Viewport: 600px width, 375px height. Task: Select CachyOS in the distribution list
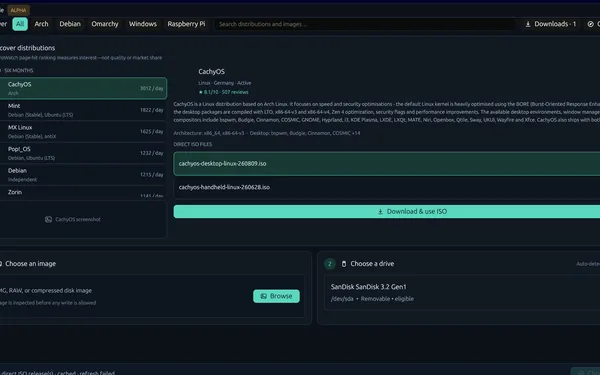point(83,88)
